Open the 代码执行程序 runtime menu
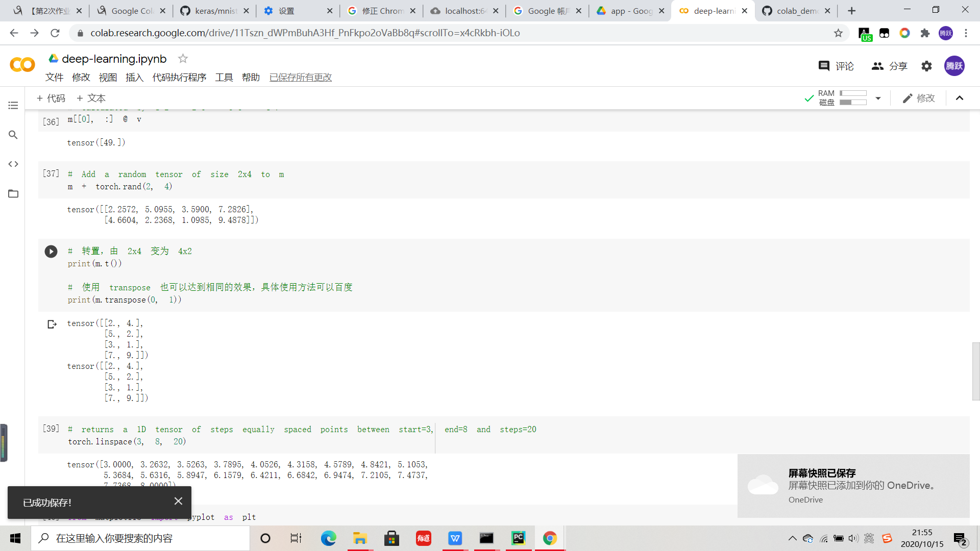The image size is (980, 551). pyautogui.click(x=179, y=77)
